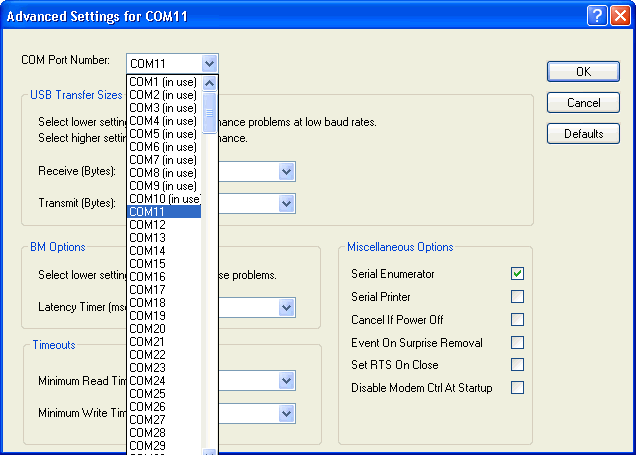Select highlighted COM11 list entry
The height and width of the screenshot is (455, 636).
point(164,212)
